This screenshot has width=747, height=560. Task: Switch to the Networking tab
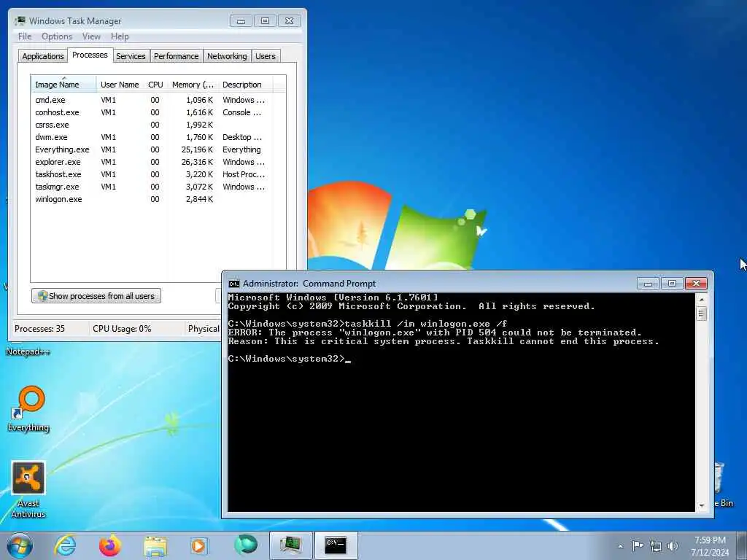(227, 56)
